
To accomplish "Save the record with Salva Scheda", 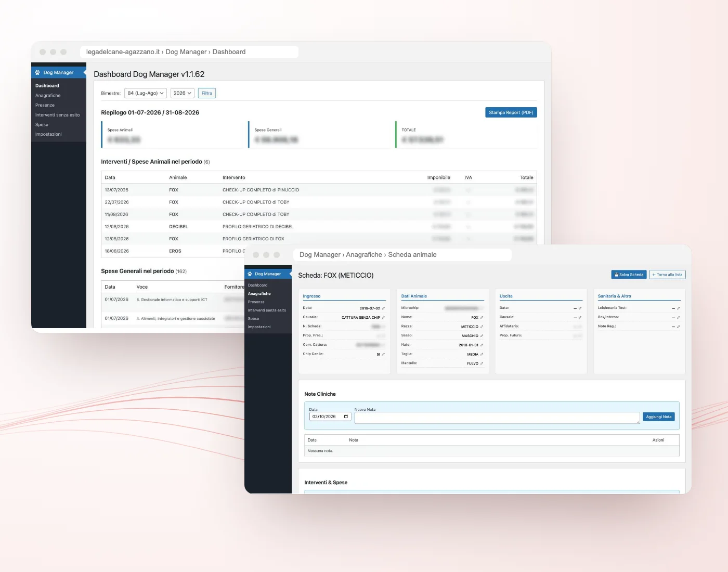I will 629,275.
